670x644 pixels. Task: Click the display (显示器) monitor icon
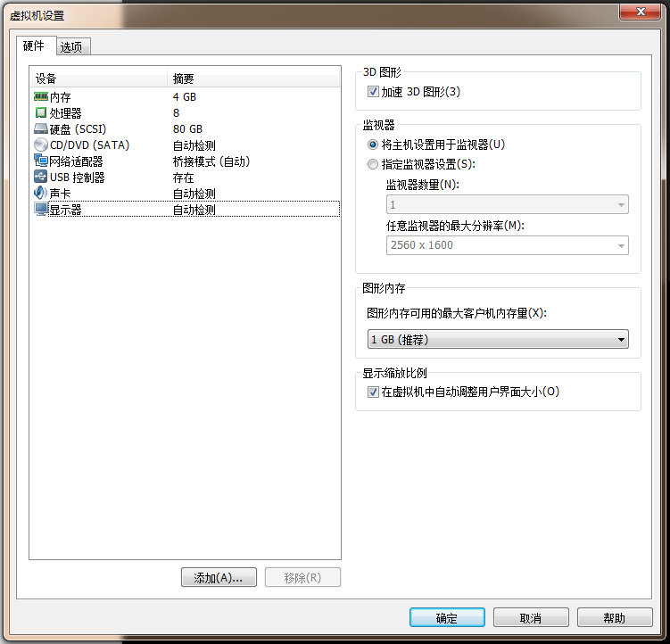[41, 210]
